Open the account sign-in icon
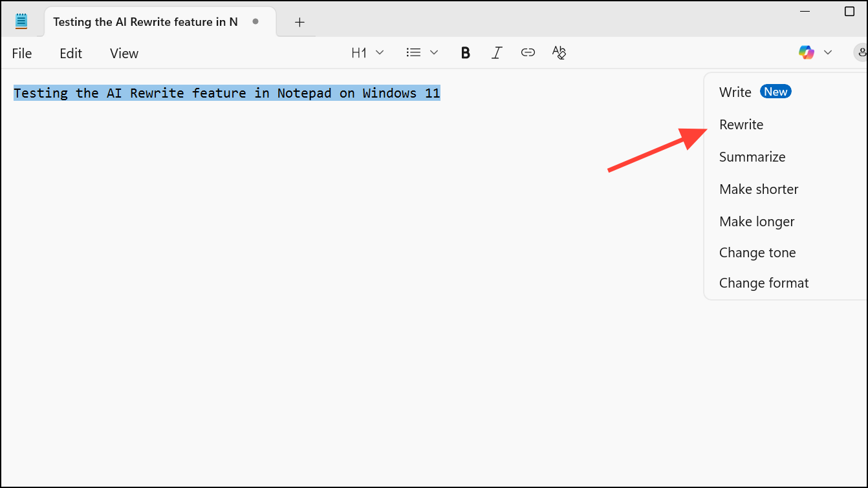868x488 pixels. pos(862,52)
